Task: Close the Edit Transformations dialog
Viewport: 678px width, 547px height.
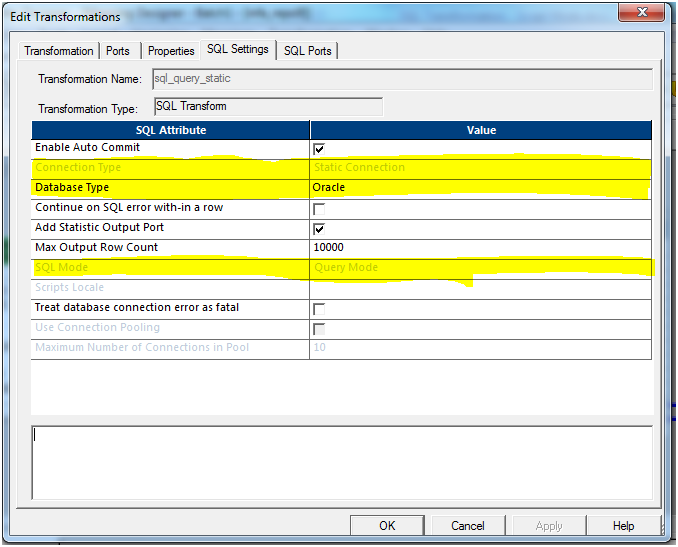Action: (x=642, y=12)
